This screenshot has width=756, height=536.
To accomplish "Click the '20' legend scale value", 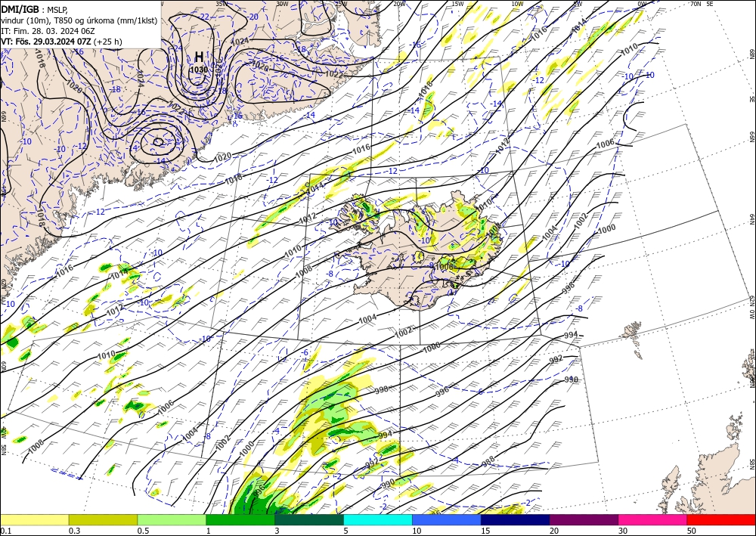I will (x=554, y=531).
